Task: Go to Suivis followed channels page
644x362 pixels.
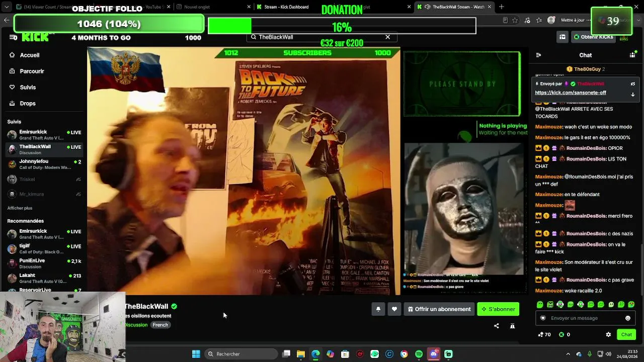Action: tap(28, 87)
